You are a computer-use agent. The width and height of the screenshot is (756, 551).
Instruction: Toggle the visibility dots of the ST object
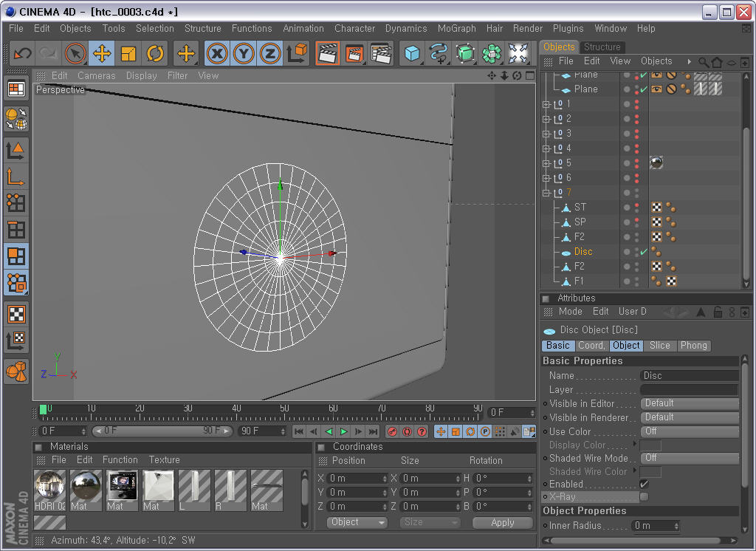[x=636, y=208]
